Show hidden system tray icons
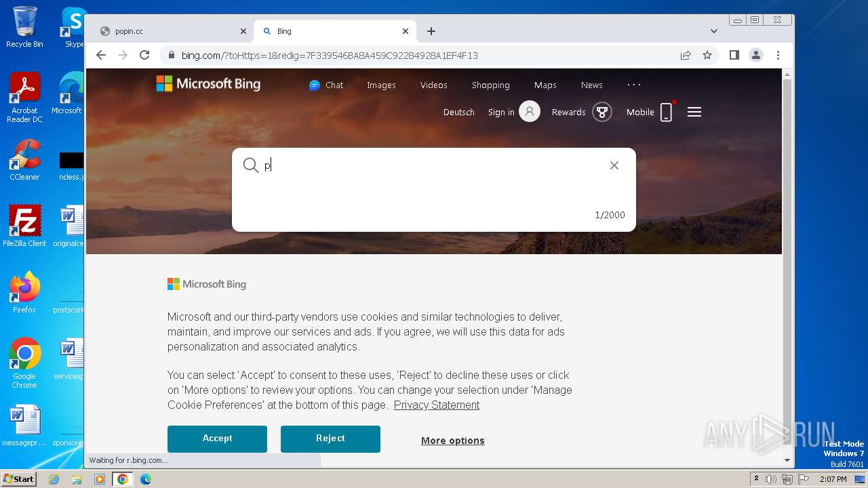 (756, 479)
